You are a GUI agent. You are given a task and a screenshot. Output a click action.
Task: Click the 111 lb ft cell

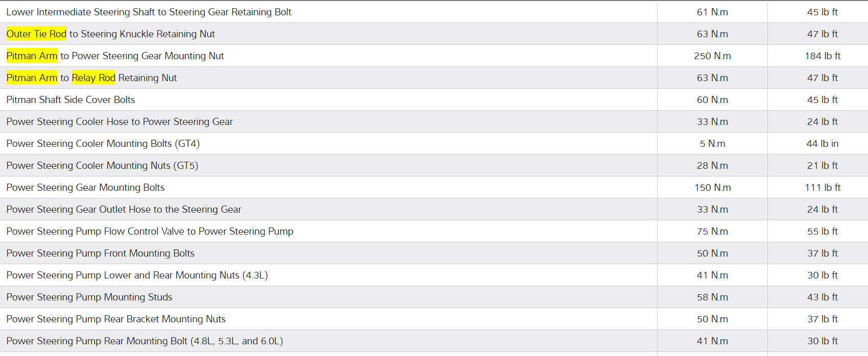click(x=823, y=187)
